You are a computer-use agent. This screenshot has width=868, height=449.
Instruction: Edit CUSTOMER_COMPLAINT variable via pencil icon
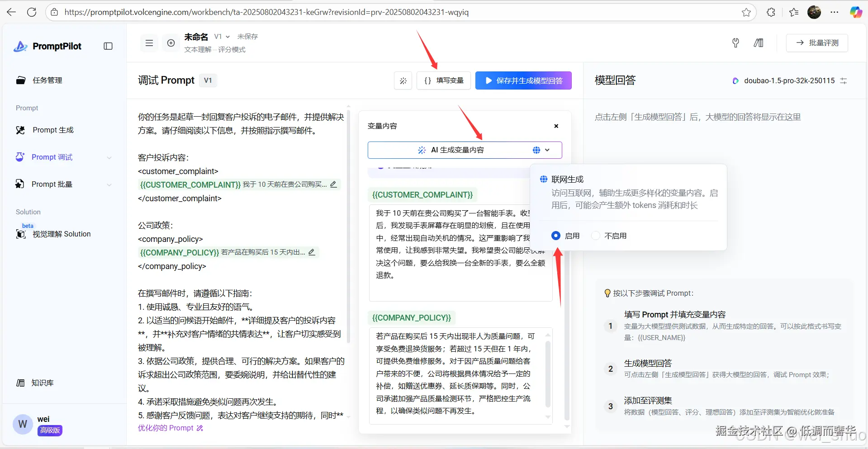[x=333, y=184]
